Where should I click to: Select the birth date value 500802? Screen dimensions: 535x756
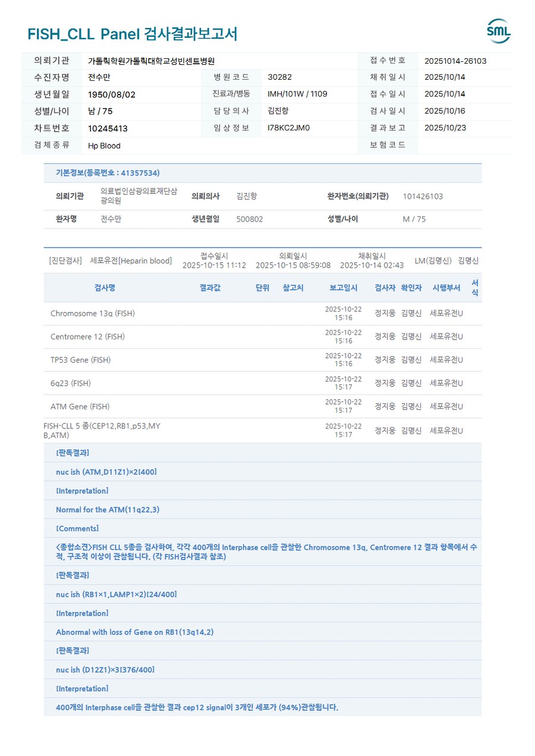(250, 219)
